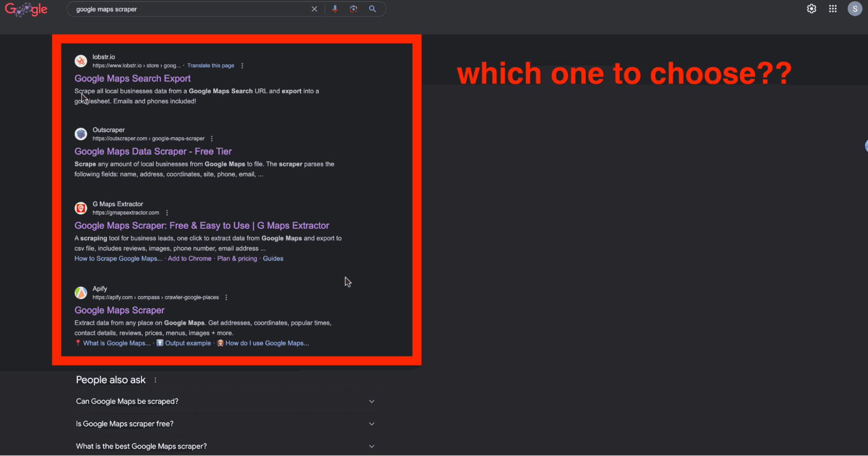
Task: Open Google Maps Data Scraper - Free Tier
Action: coord(153,151)
